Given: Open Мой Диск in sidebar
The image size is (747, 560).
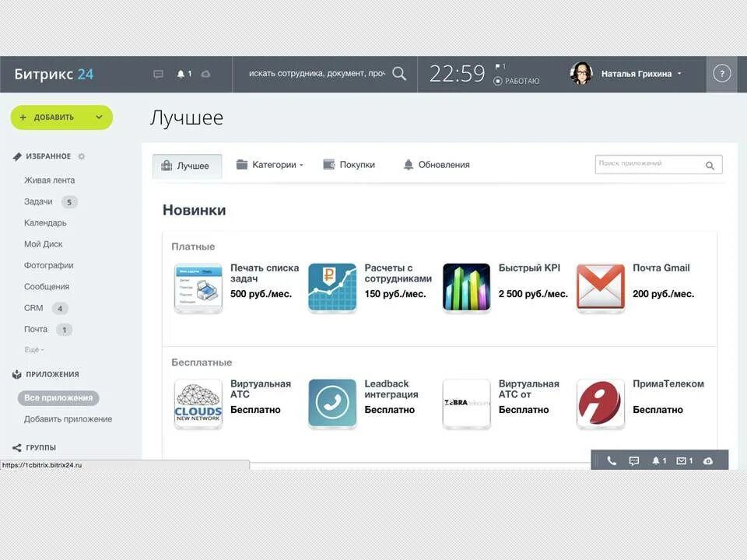Looking at the screenshot, I should [44, 243].
